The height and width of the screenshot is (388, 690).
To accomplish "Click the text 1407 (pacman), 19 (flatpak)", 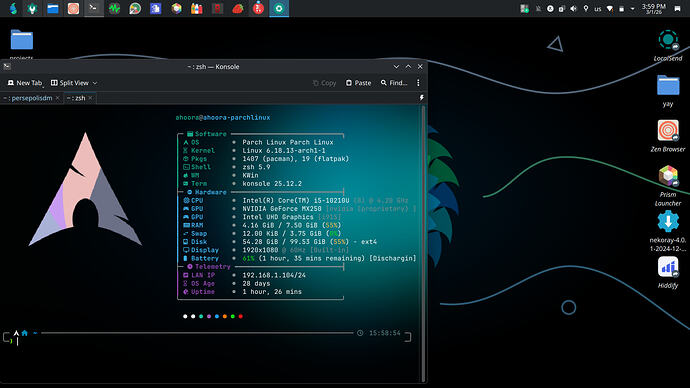I will [x=295, y=159].
